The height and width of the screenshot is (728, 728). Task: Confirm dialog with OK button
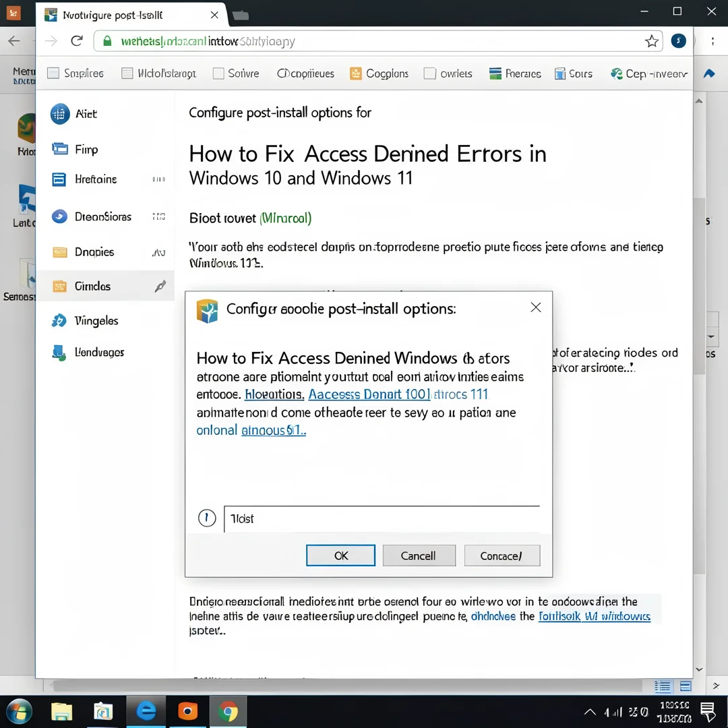click(341, 555)
